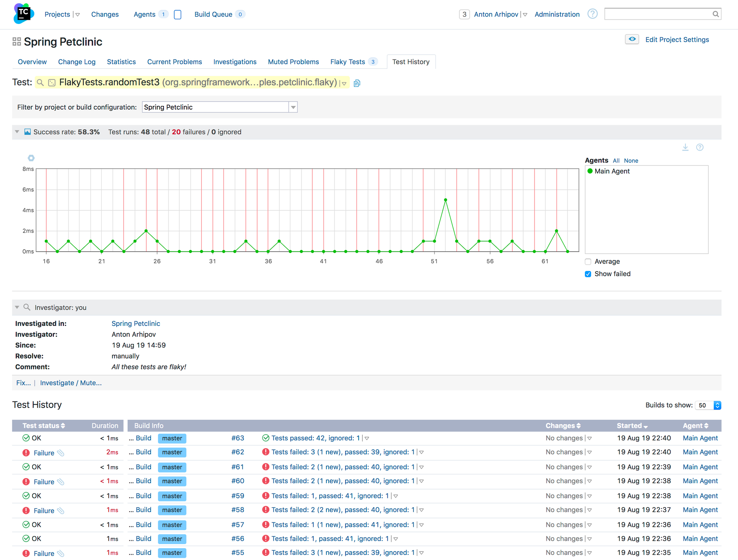Open the Muted Problems tab
738x560 pixels.
[x=293, y=62]
